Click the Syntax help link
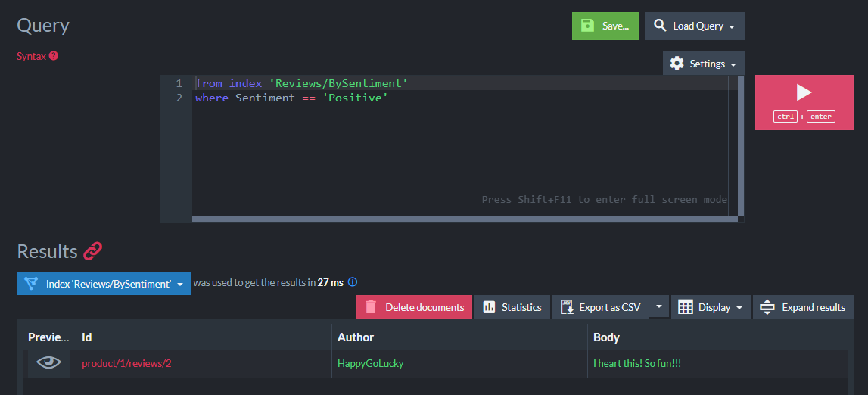 pyautogui.click(x=32, y=56)
